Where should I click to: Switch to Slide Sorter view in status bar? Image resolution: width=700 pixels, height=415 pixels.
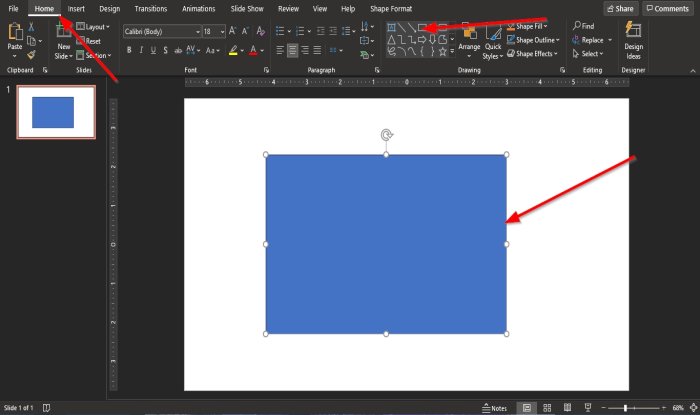coord(547,408)
